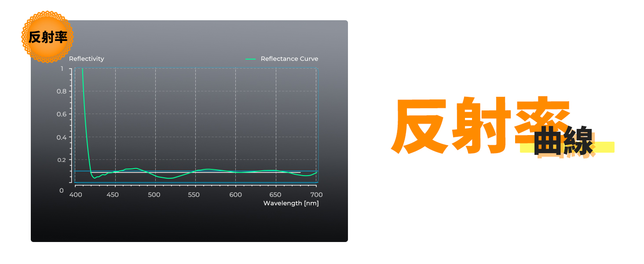Click the green legend line marker
Image resolution: width=644 pixels, height=264 pixels.
click(250, 59)
